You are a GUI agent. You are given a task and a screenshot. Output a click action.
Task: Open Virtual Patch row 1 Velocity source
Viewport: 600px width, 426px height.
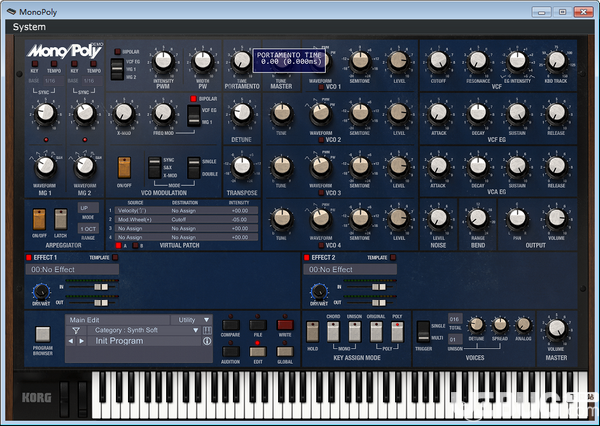pos(140,211)
